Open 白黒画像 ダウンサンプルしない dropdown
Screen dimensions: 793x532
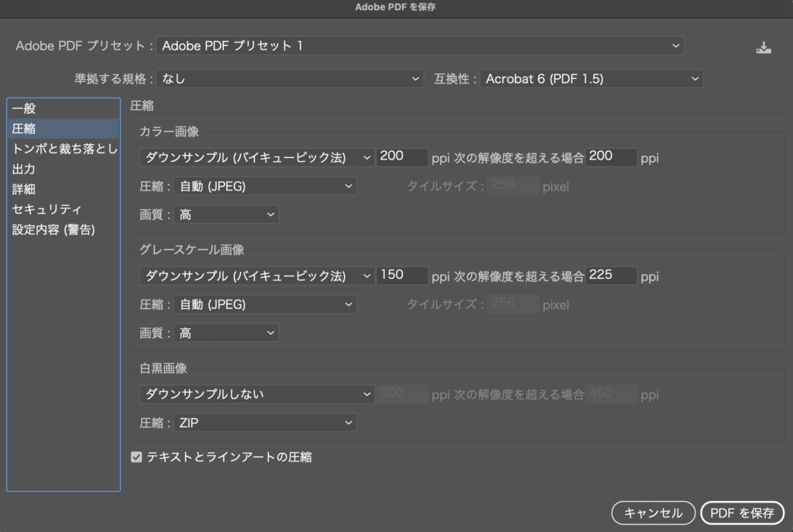257,394
